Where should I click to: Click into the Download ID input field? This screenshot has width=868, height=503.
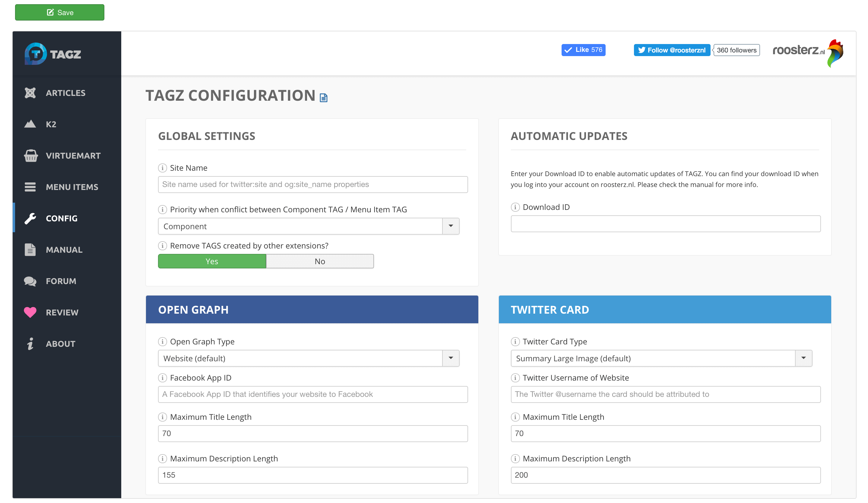tap(665, 224)
